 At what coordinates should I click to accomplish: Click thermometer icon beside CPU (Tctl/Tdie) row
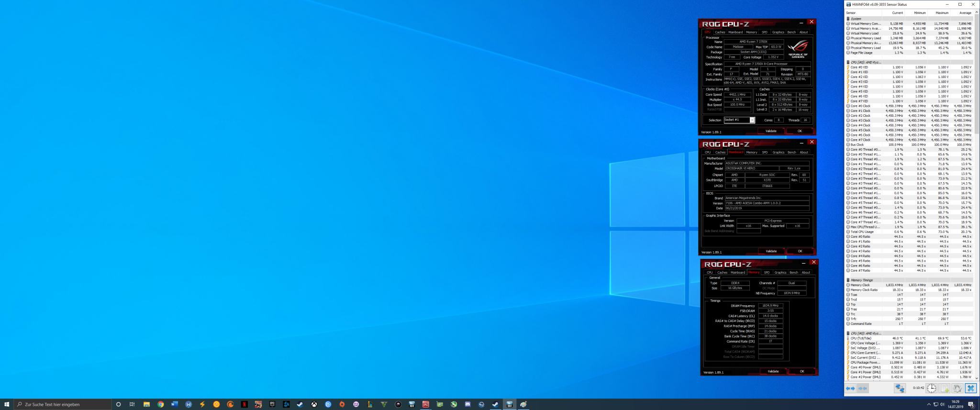[848, 338]
